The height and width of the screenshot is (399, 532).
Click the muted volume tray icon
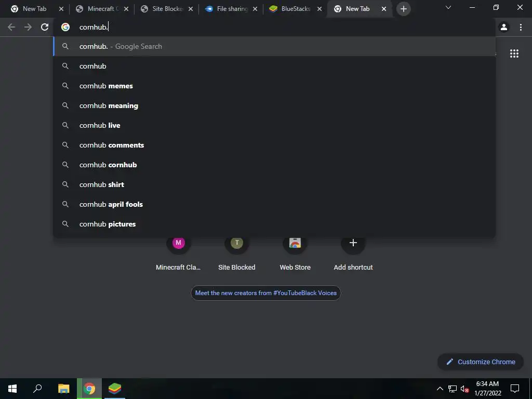tap(464, 389)
